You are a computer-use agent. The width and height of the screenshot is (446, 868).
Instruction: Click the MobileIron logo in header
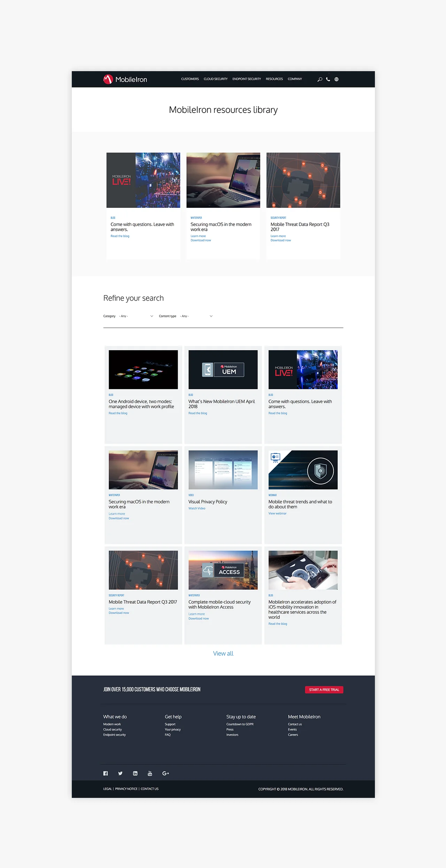[125, 80]
